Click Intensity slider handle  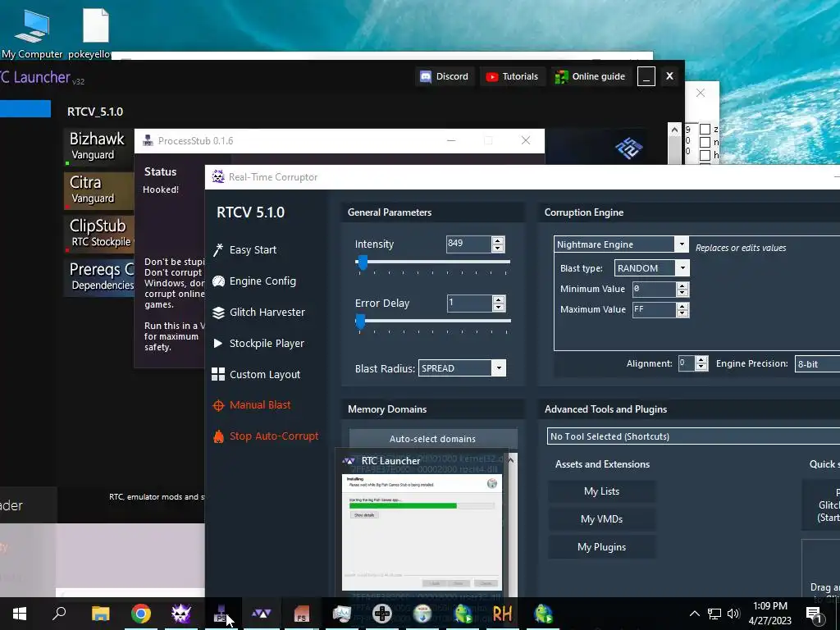tap(363, 263)
